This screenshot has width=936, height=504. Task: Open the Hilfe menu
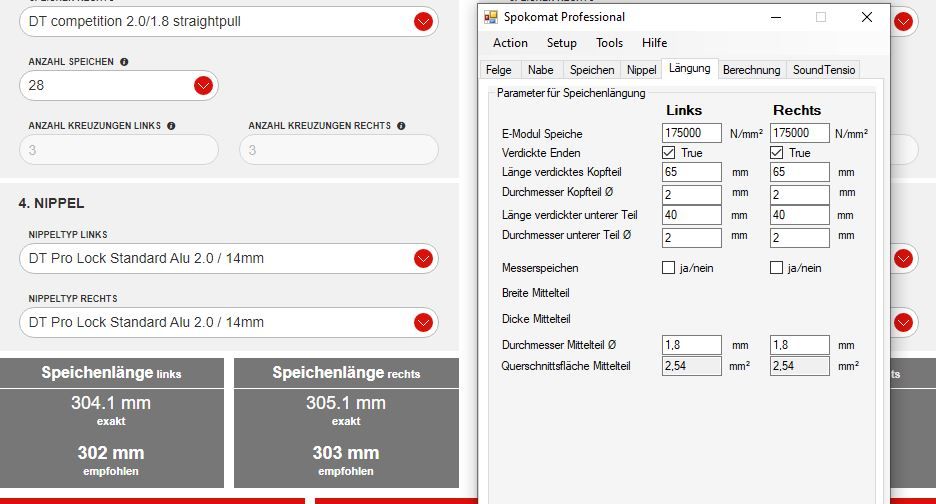[655, 43]
